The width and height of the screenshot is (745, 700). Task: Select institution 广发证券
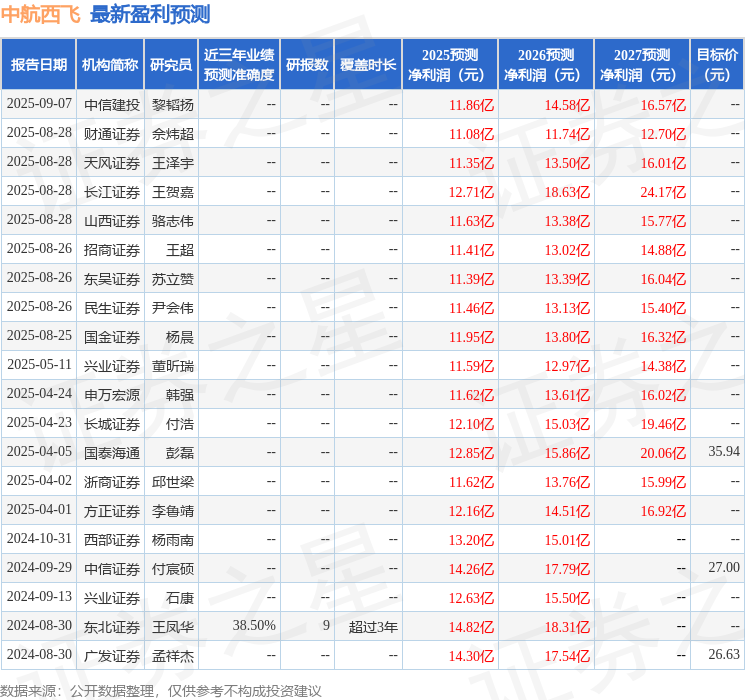tap(112, 656)
